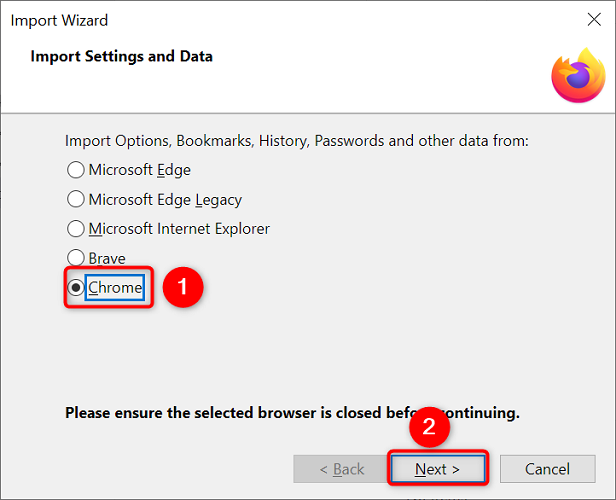This screenshot has height=500, width=616.
Task: Choose the Microsoft Edge Legacy radio button
Action: tap(75, 199)
